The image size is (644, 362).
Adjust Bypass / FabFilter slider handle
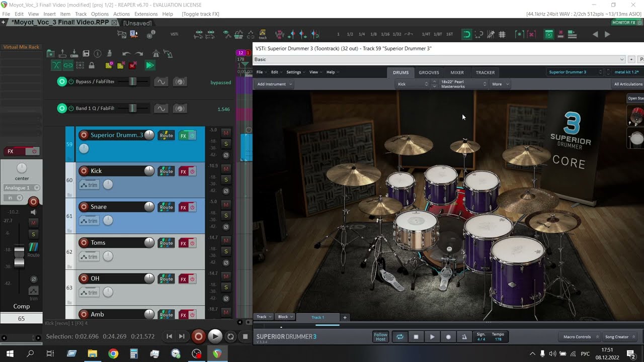click(x=133, y=81)
